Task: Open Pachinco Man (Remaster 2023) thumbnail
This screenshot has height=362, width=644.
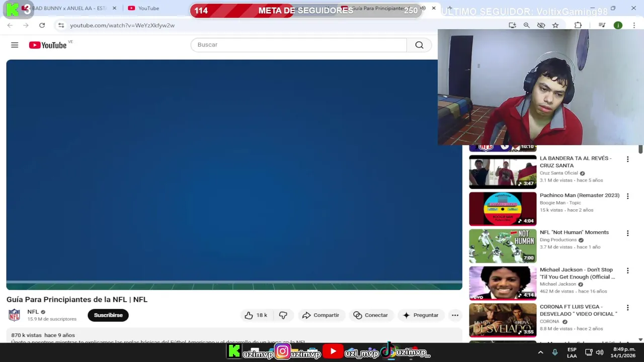Action: [503, 209]
